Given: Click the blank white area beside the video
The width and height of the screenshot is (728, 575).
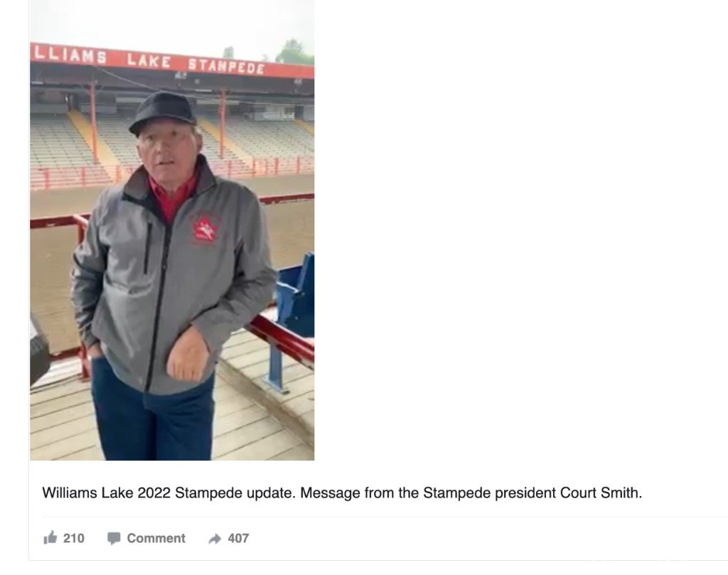Looking at the screenshot, I should click(520, 230).
